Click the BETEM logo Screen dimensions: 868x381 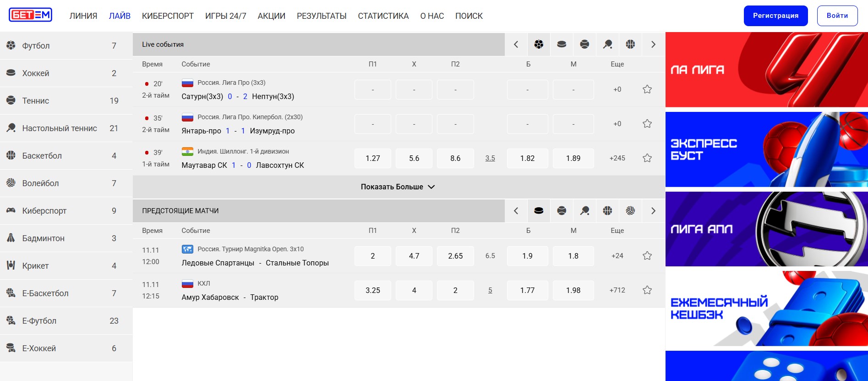point(30,15)
